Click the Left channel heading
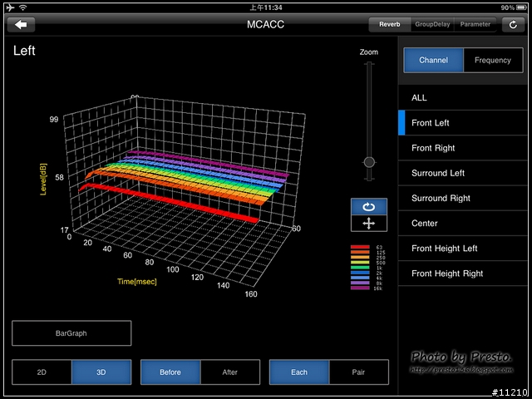Screen dimensions: 532x399 point(24,51)
